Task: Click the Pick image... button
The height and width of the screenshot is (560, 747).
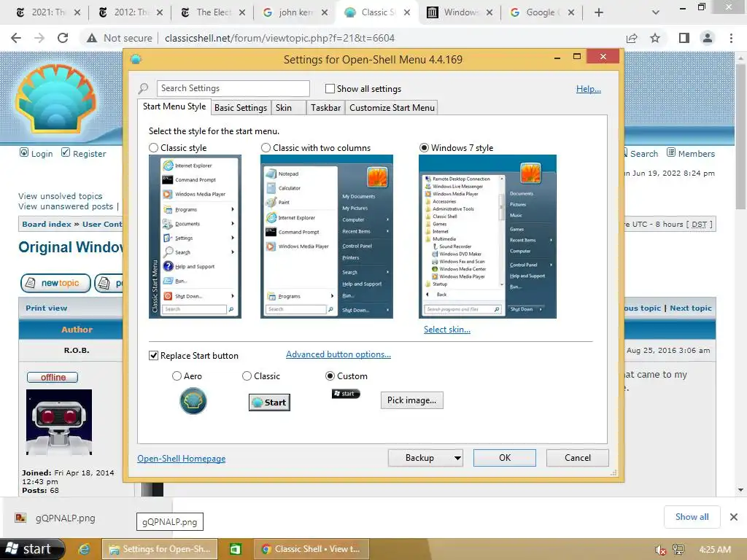Action: coord(411,400)
